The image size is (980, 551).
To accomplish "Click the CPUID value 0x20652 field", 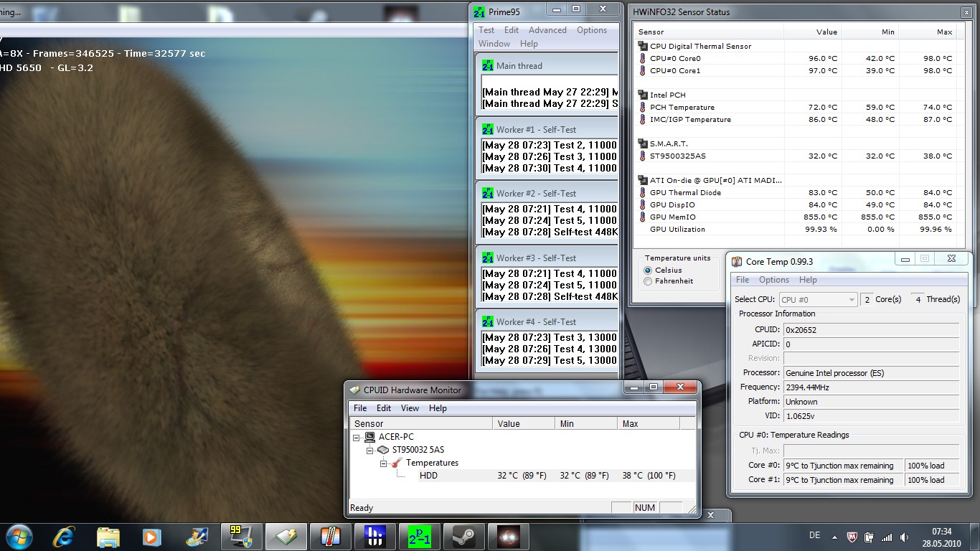I will 871,330.
